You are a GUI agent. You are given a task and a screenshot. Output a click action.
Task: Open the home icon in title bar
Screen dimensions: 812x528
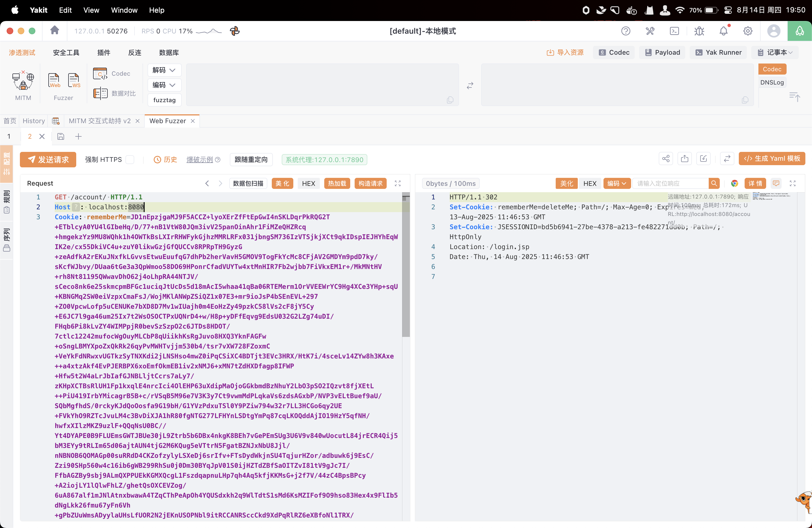pyautogui.click(x=55, y=30)
